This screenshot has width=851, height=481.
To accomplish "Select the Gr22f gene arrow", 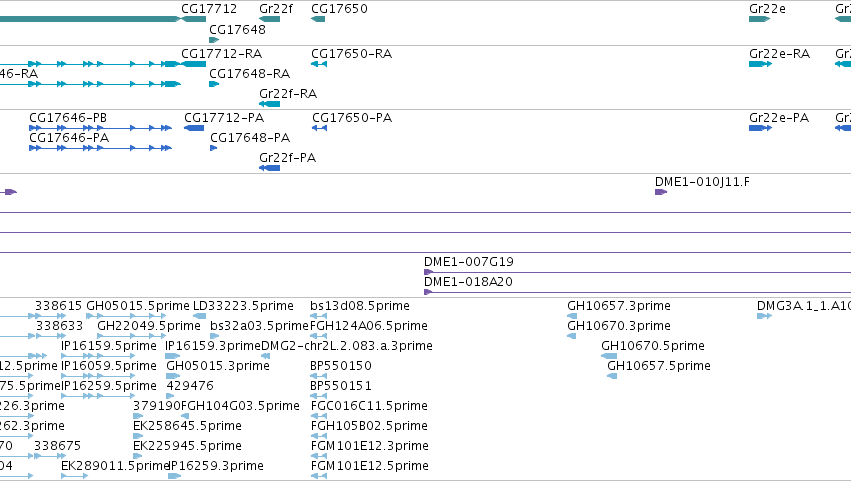I will 269,19.
